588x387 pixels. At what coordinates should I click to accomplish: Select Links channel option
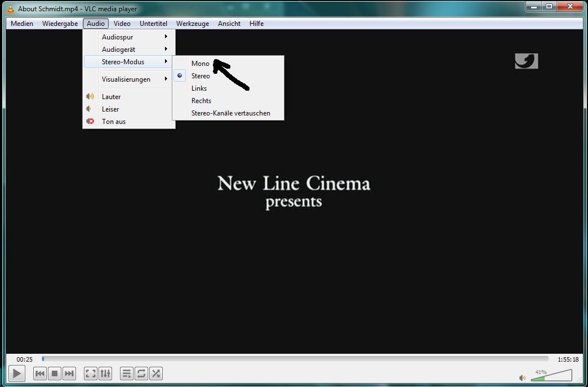[228, 88]
